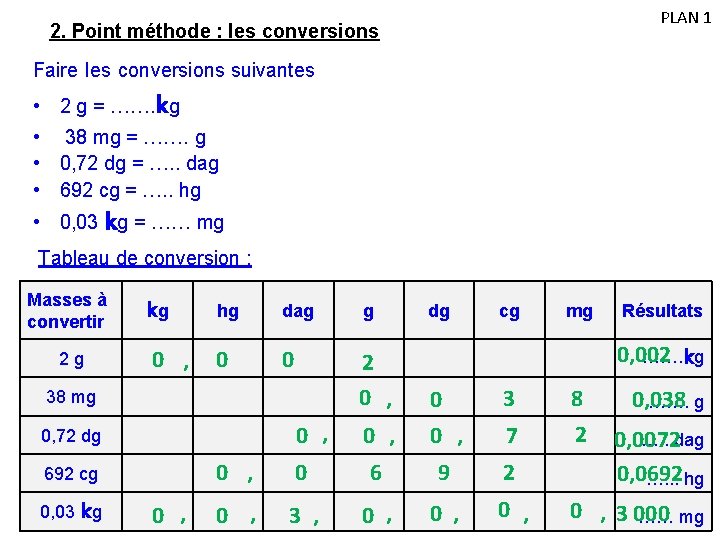Select the bullet line '0,03 kg = ... mg'
This screenshot has width=720, height=540.
(142, 221)
